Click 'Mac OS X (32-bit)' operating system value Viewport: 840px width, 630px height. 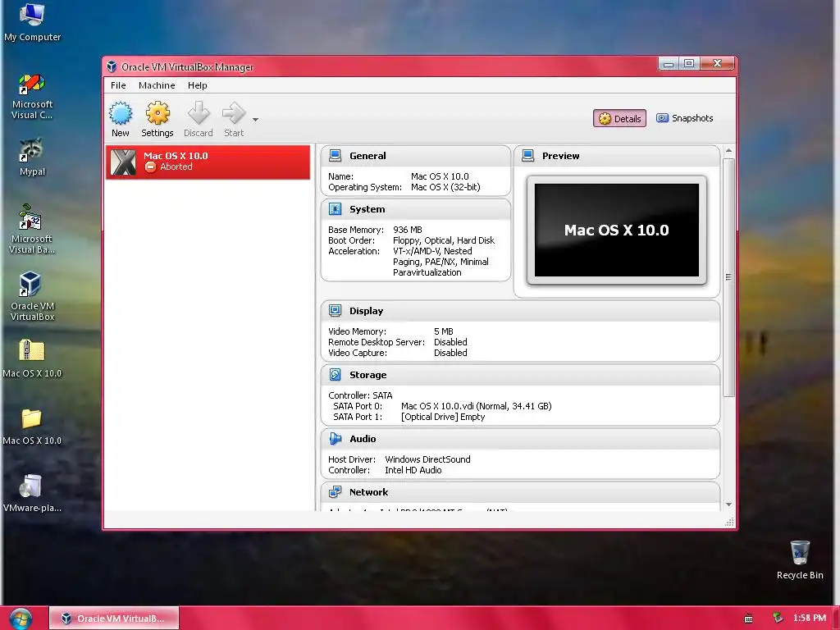445,187
